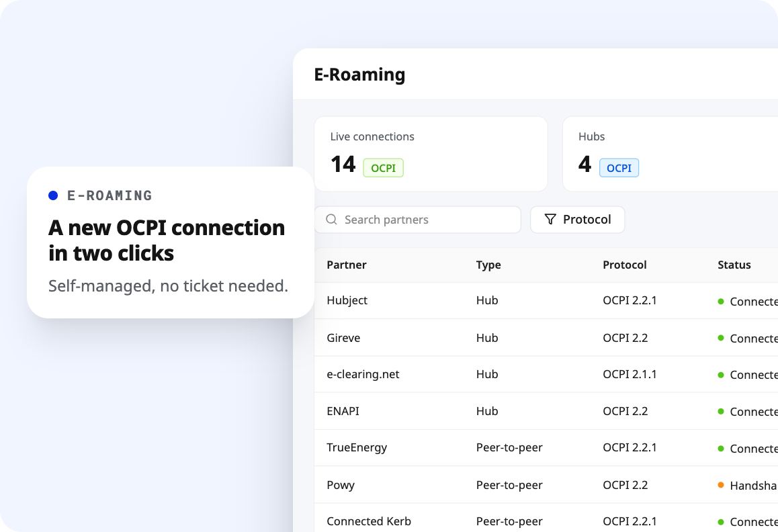Click the hubs count 4
Image resolution: width=778 pixels, height=532 pixels.
[x=585, y=165]
